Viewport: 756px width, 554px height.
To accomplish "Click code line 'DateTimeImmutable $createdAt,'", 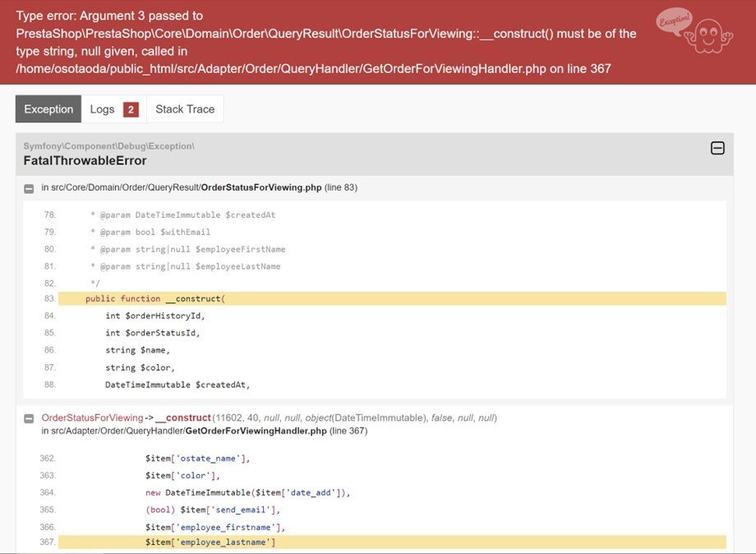I will coord(177,385).
